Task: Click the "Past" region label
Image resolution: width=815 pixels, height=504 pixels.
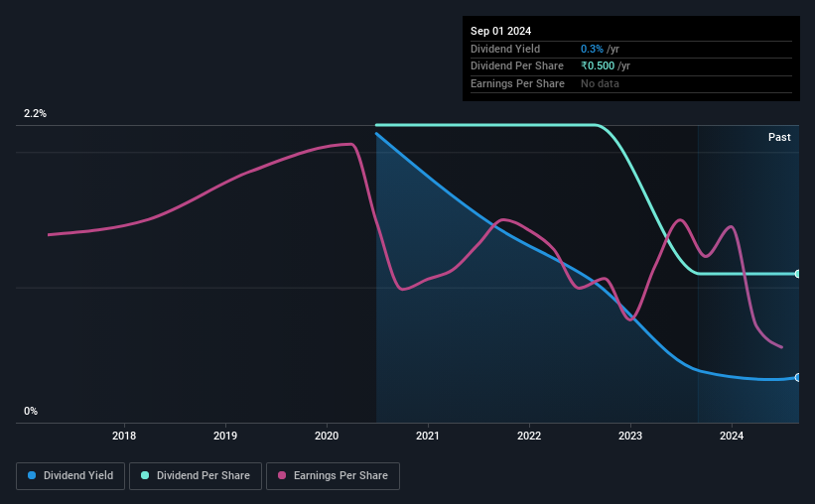Action: pyautogui.click(x=779, y=138)
